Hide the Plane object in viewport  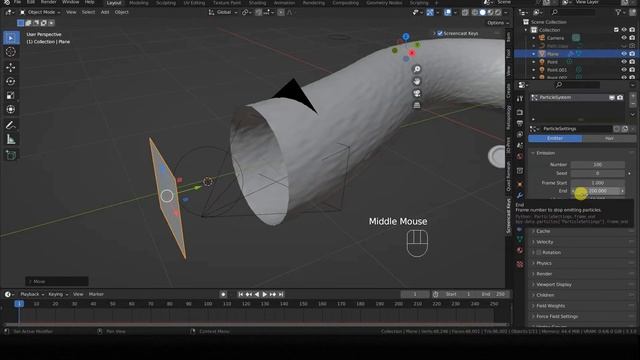click(x=624, y=54)
